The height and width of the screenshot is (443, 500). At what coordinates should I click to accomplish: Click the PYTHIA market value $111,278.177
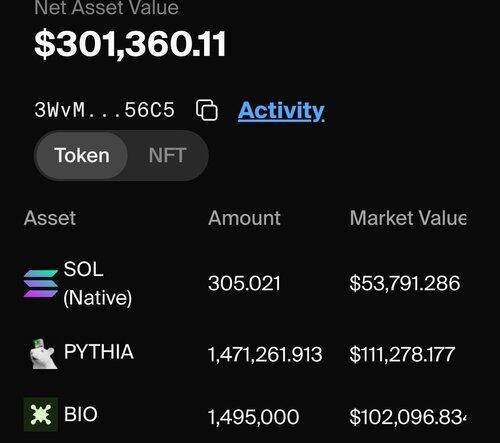tap(402, 354)
